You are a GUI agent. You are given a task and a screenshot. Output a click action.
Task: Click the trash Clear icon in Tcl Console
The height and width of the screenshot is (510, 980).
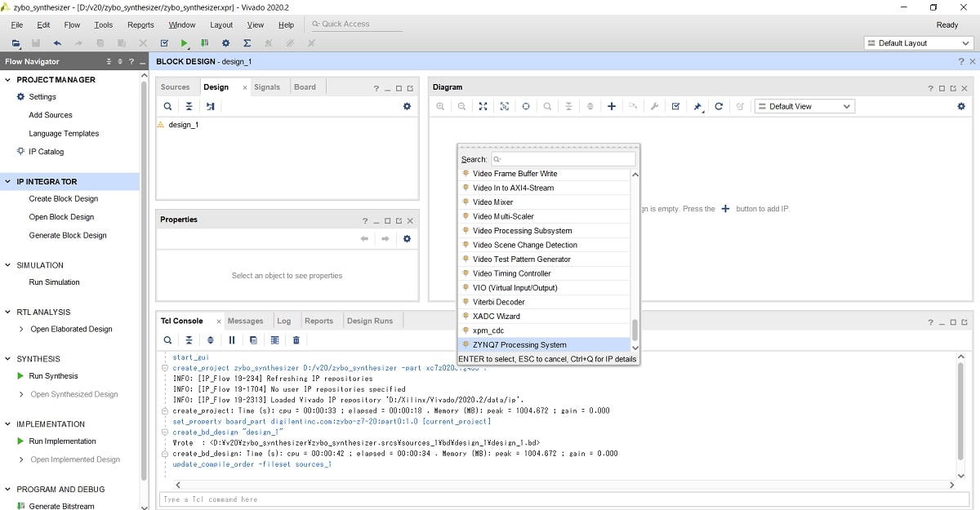[x=296, y=340]
